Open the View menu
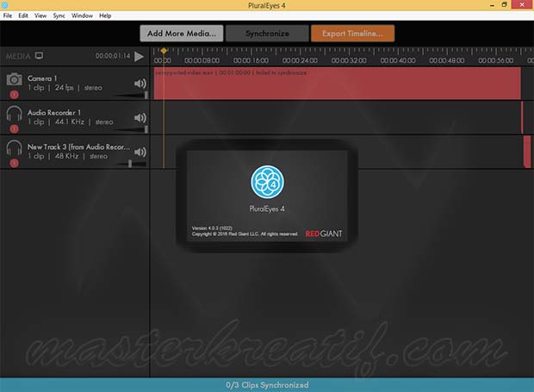Image resolution: width=534 pixels, height=392 pixels. point(40,16)
